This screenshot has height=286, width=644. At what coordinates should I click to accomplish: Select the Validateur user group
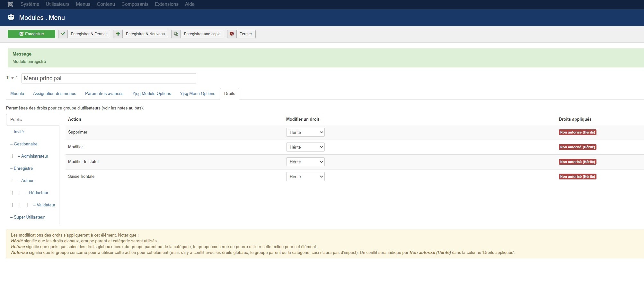(x=44, y=205)
